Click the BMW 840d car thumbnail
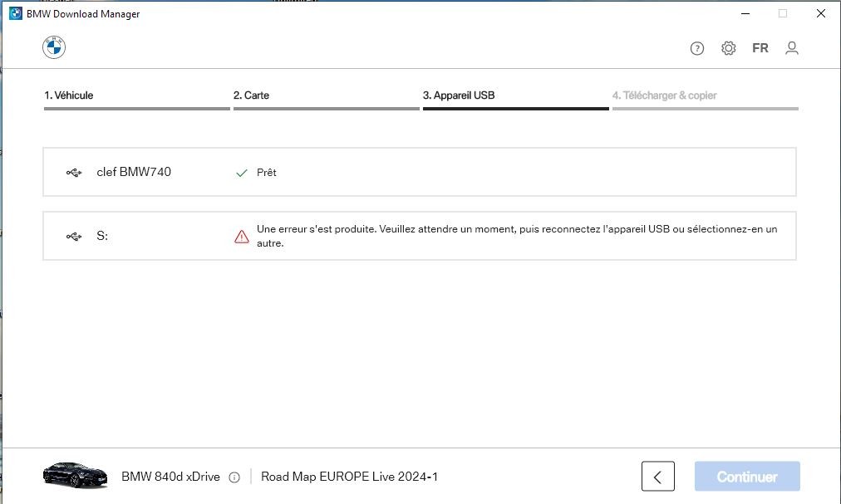 point(75,475)
